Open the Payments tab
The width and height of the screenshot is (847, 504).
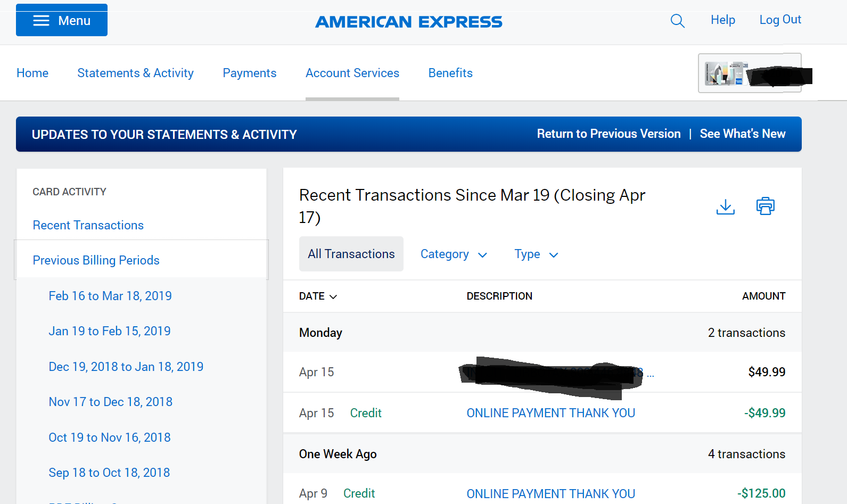coord(249,73)
